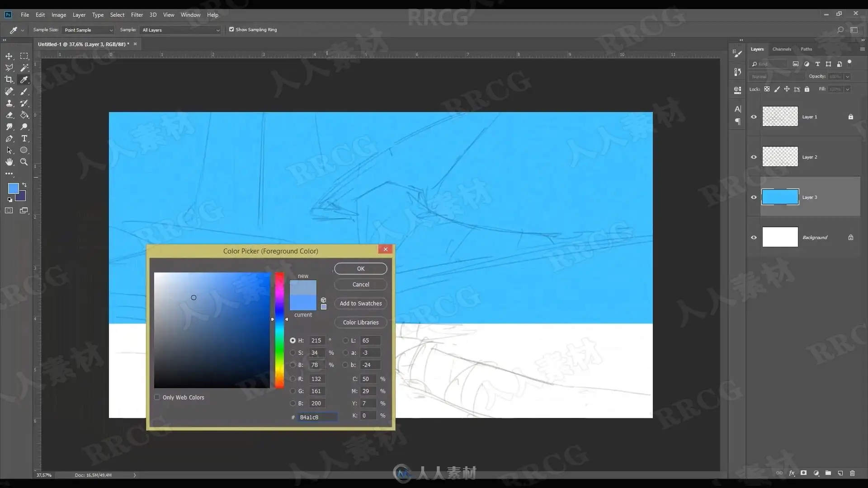
Task: Open the Image menu
Action: [59, 15]
